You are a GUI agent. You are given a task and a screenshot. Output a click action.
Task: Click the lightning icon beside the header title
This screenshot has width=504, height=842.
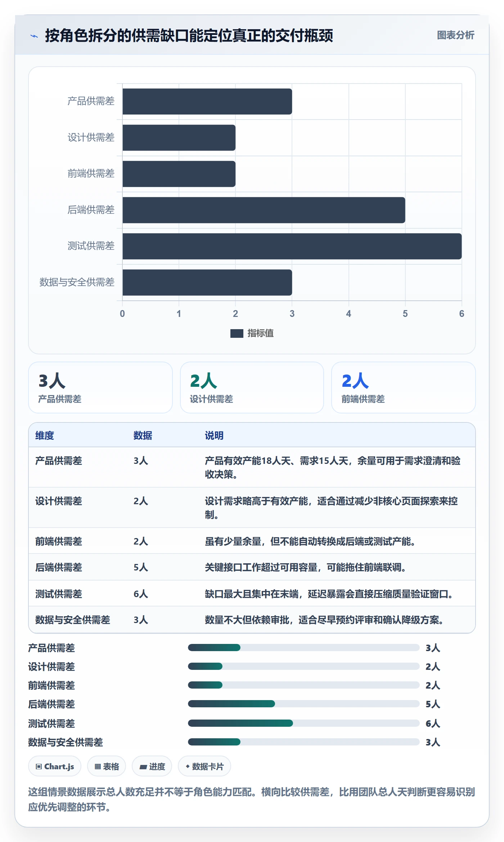point(34,36)
